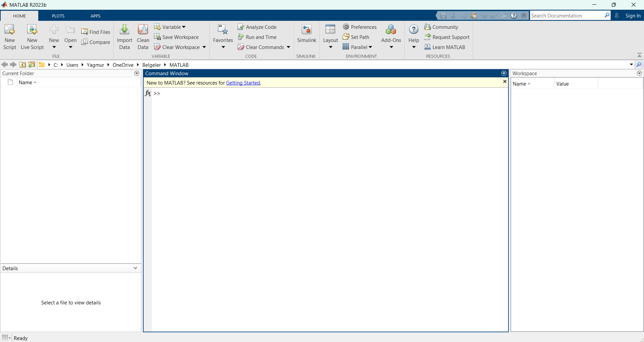Open Preferences
644x342 pixels.
coord(360,27)
